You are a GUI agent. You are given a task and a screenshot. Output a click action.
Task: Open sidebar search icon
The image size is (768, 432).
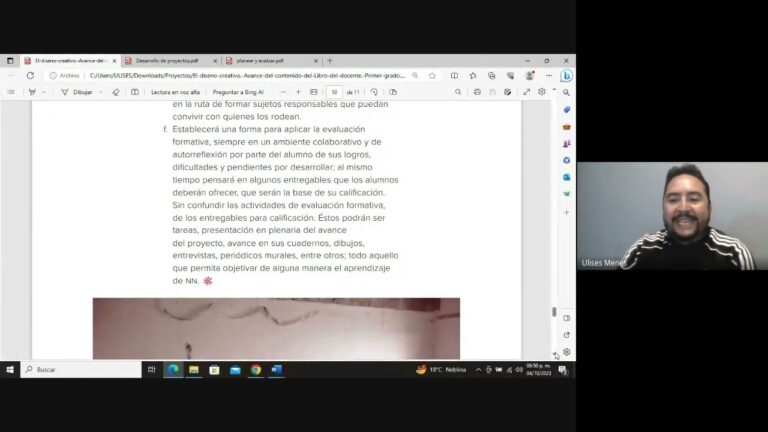click(x=566, y=93)
